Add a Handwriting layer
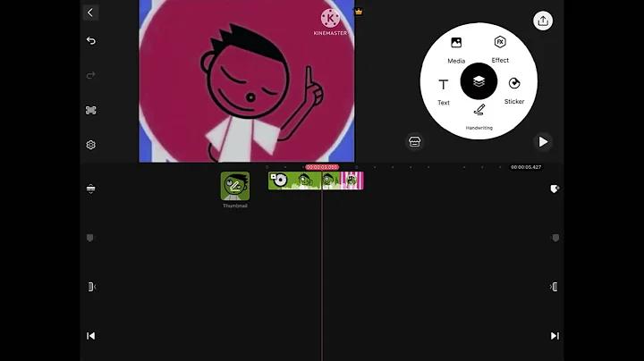This screenshot has width=644, height=361. [479, 117]
